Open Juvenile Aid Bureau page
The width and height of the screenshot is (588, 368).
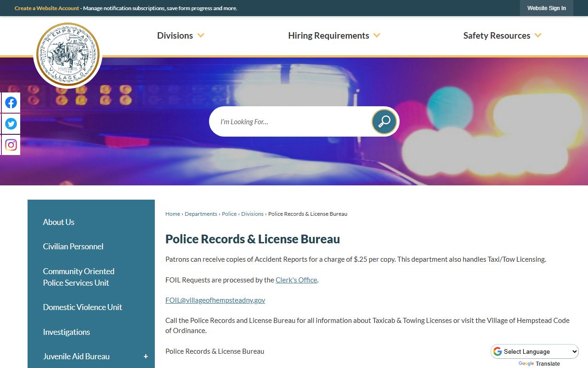(76, 356)
